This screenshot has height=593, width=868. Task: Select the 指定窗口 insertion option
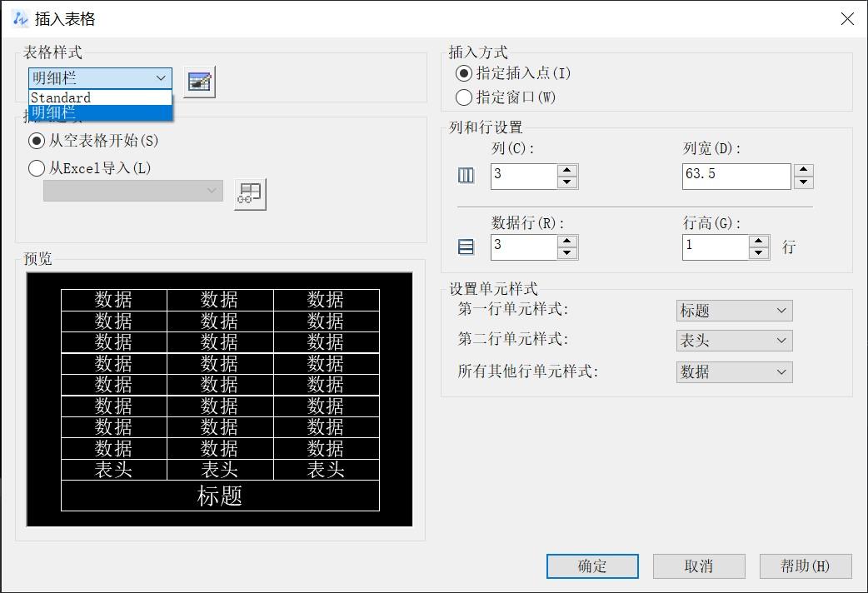463,97
